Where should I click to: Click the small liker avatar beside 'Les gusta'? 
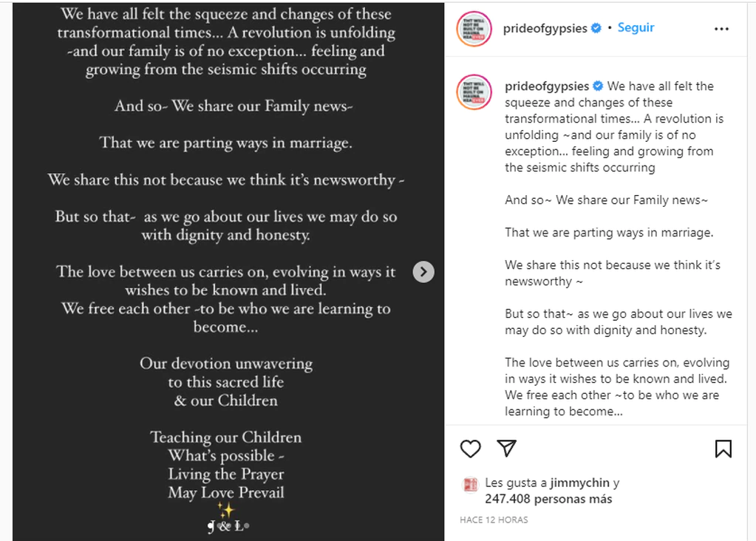tap(470, 484)
